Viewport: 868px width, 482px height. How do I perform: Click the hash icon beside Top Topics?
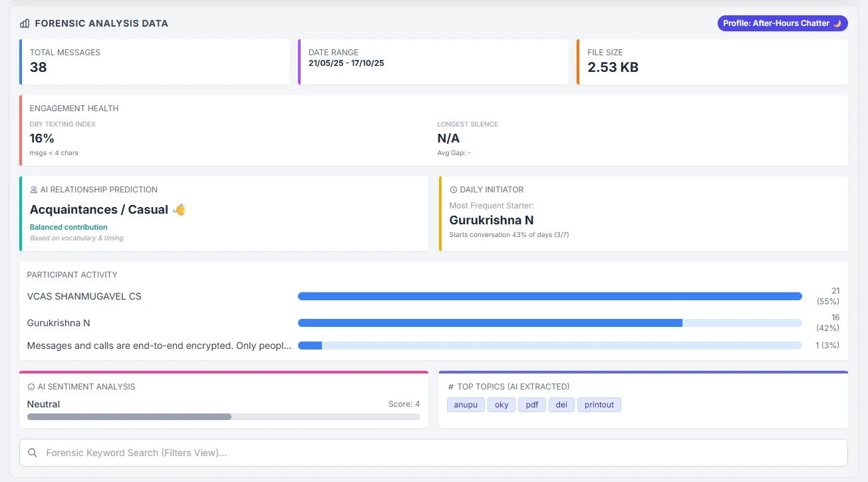click(451, 387)
